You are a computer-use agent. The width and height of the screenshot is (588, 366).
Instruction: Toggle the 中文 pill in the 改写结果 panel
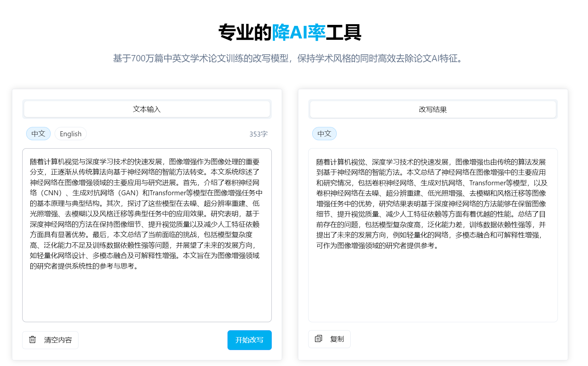click(324, 134)
